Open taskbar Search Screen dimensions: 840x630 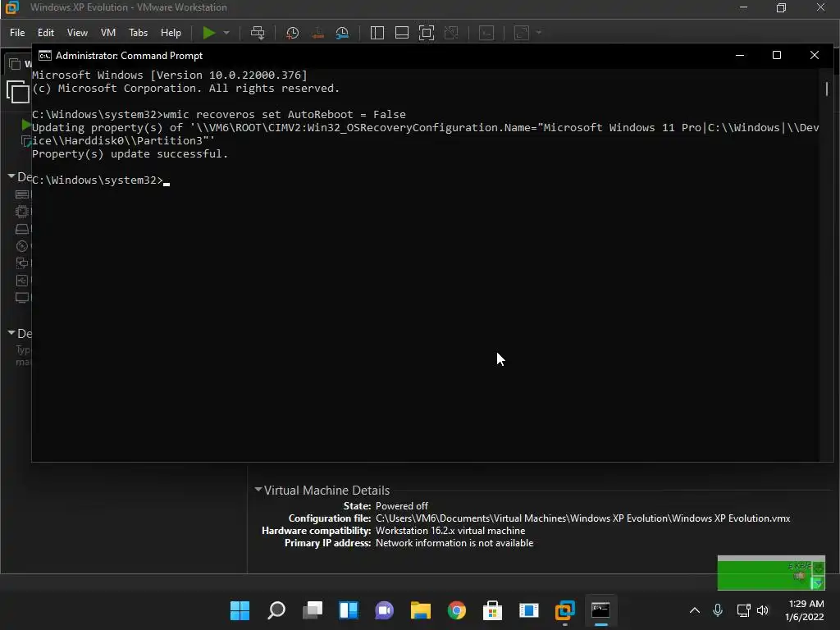point(276,610)
